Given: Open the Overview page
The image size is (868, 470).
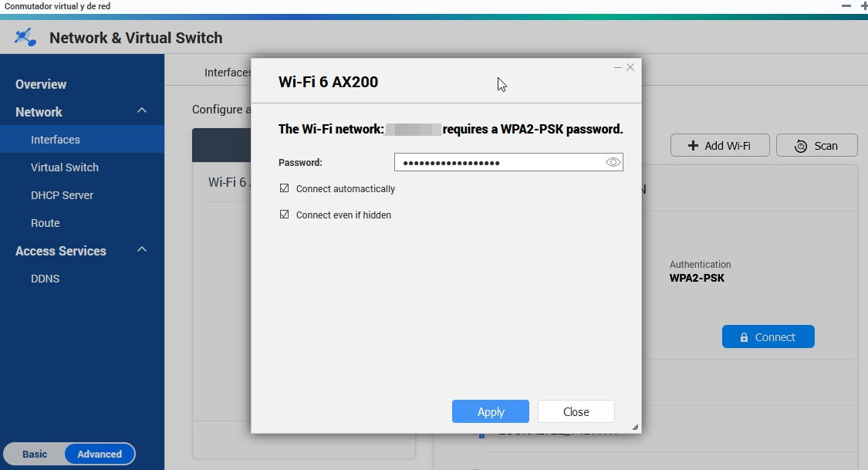Looking at the screenshot, I should coord(41,84).
